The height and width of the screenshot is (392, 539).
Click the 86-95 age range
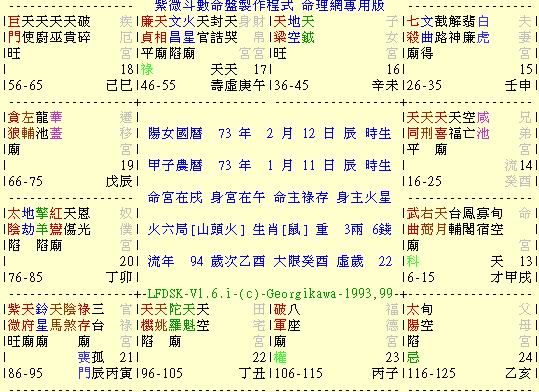click(25, 373)
